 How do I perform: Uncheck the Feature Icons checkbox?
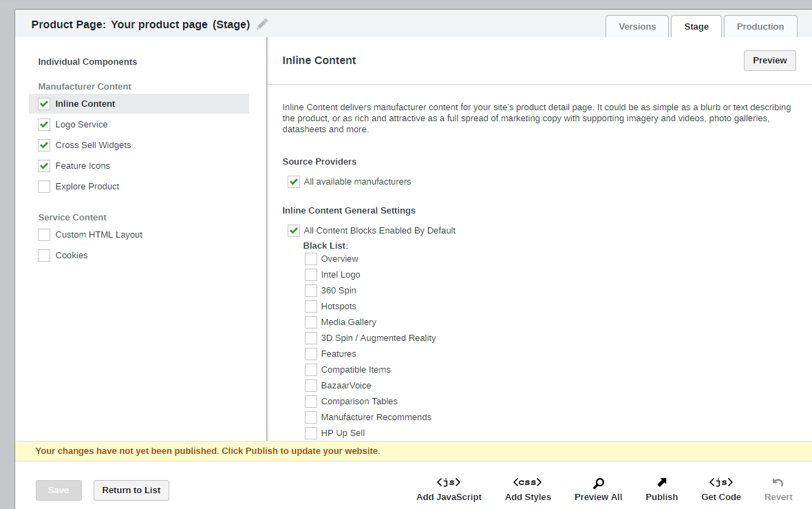(44, 166)
